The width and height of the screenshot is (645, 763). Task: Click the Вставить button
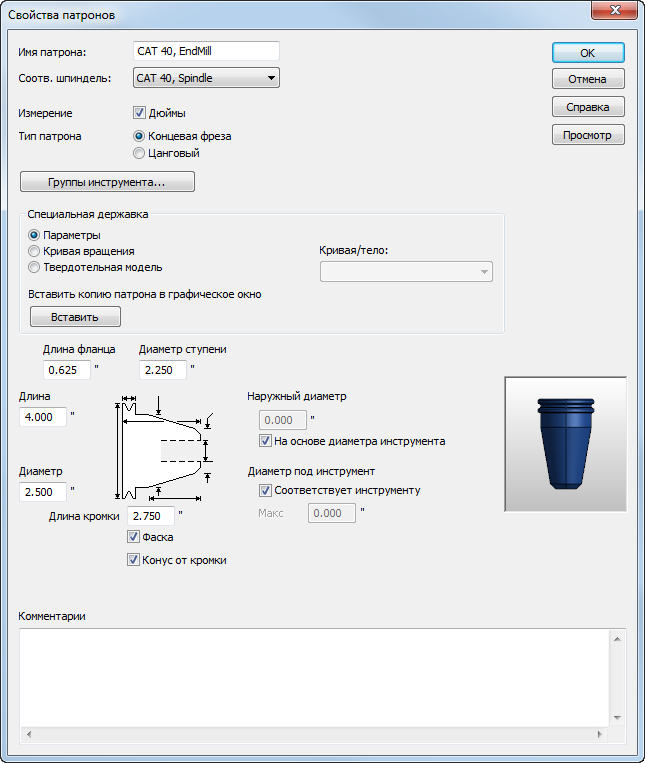(x=75, y=317)
